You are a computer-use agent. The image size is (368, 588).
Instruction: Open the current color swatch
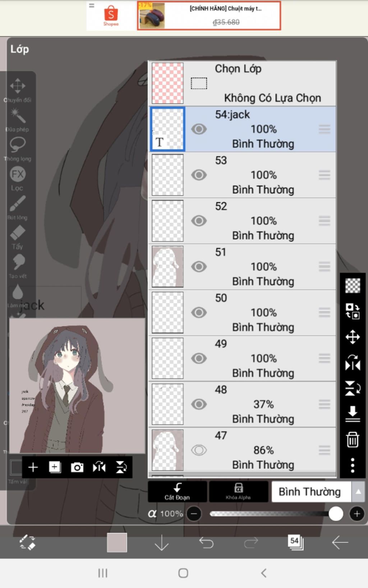coord(117,542)
